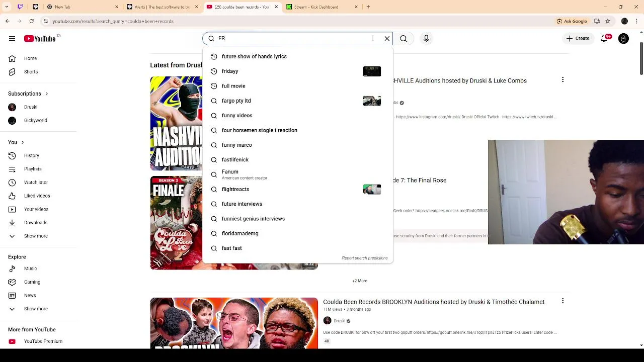The image size is (644, 362).
Task: Open the browser tab search dropdown arrow
Action: coord(7,7)
